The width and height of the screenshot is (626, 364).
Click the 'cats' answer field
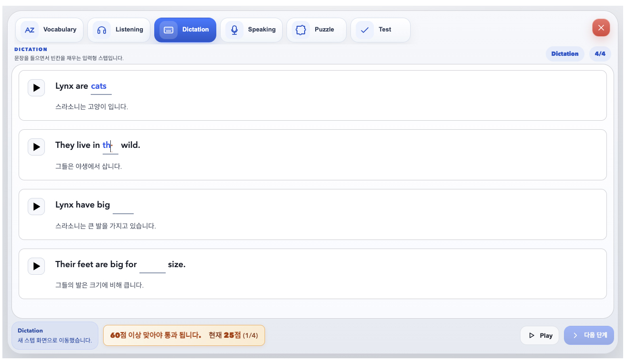tap(101, 87)
